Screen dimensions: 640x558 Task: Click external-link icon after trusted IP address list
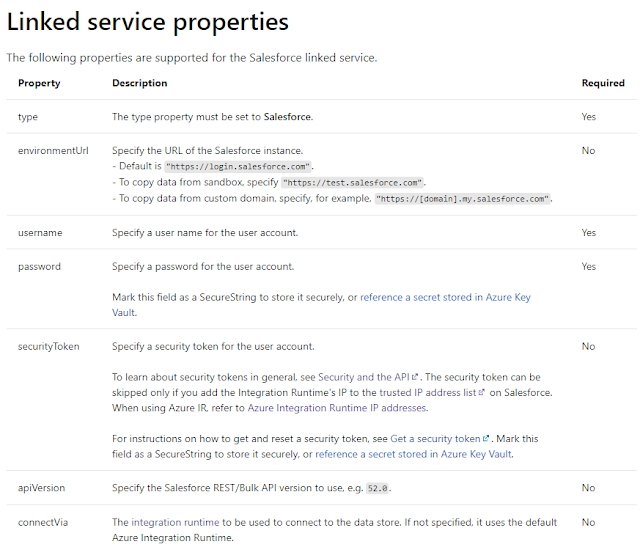pos(481,393)
